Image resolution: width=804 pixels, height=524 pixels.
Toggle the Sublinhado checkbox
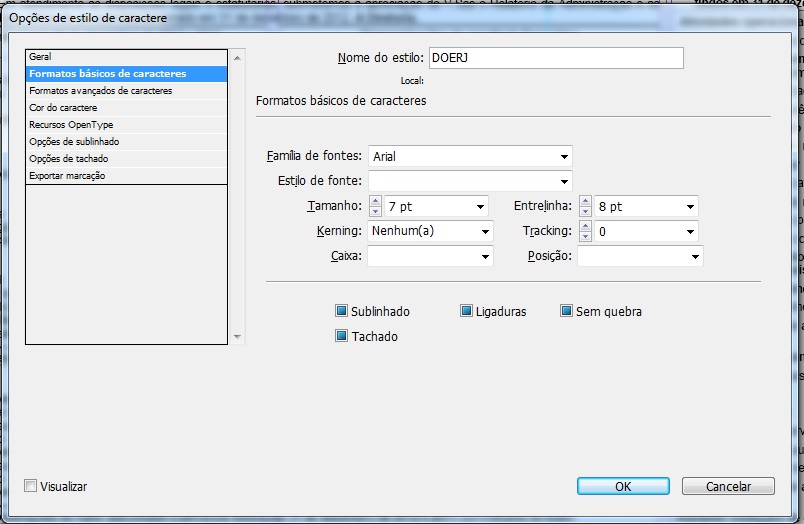342,311
